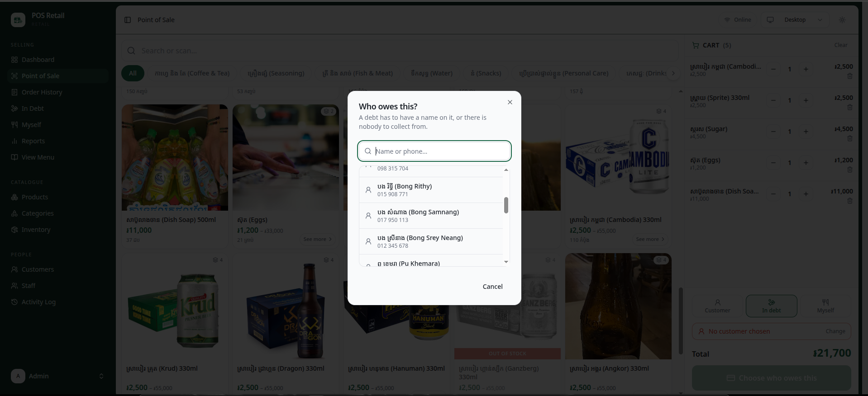Screen dimensions: 868x396
Task: Select the Myself payment mode
Action: pos(825,306)
